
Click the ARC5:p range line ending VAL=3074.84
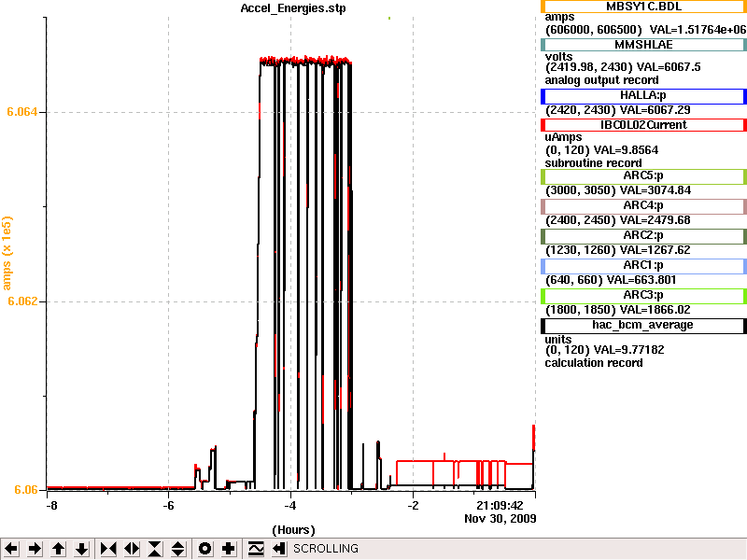click(618, 190)
